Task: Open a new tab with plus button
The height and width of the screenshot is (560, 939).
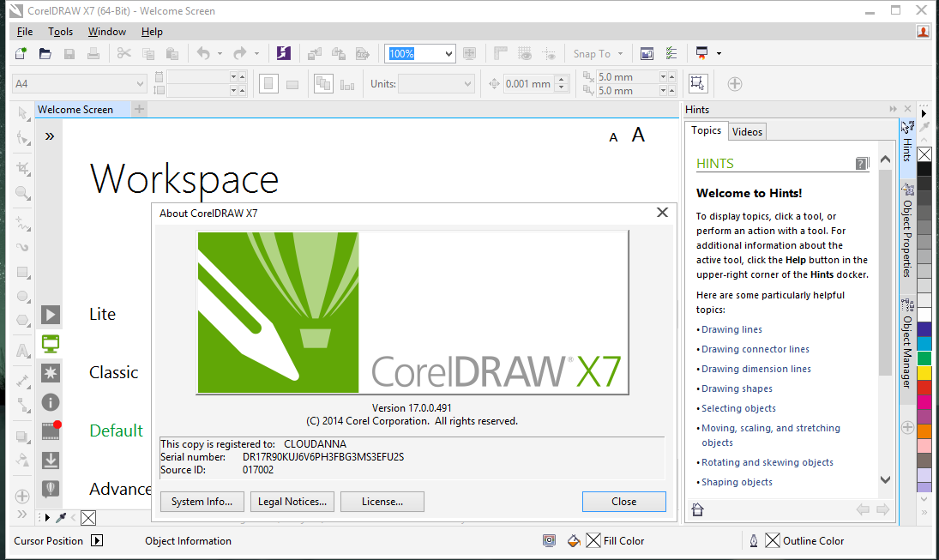Action: coord(139,109)
